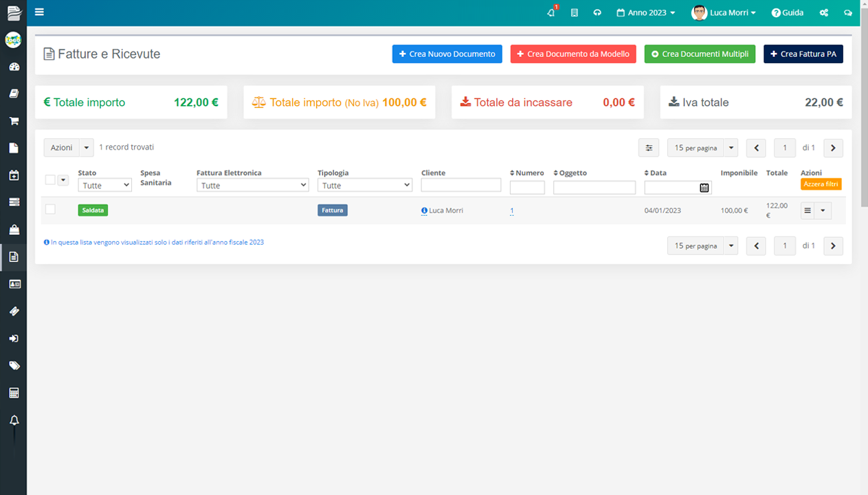This screenshot has width=868, height=495.
Task: Sort table by Numero column
Action: pos(527,173)
